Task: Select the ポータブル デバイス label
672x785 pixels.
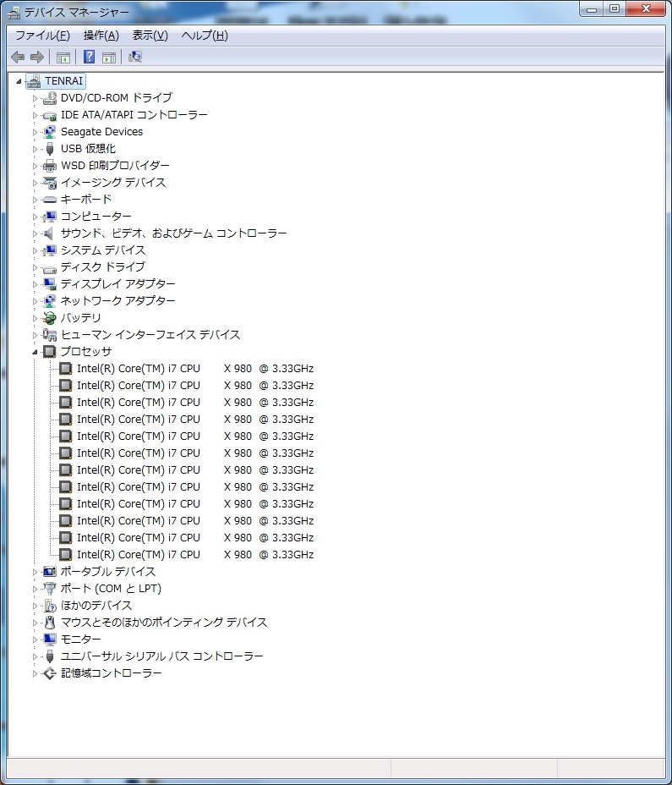Action: tap(108, 572)
